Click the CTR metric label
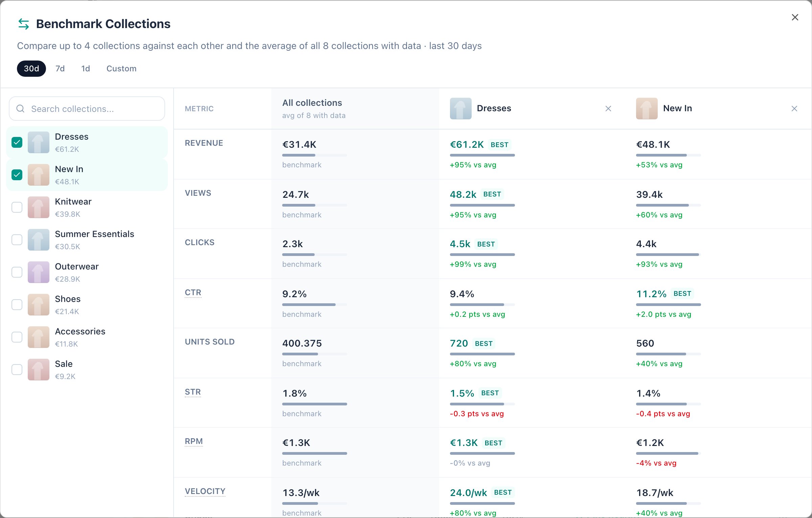This screenshot has width=812, height=518. click(193, 292)
